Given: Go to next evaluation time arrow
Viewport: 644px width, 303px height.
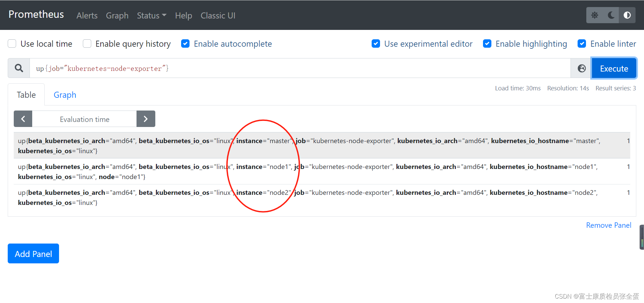Looking at the screenshot, I should 146,119.
